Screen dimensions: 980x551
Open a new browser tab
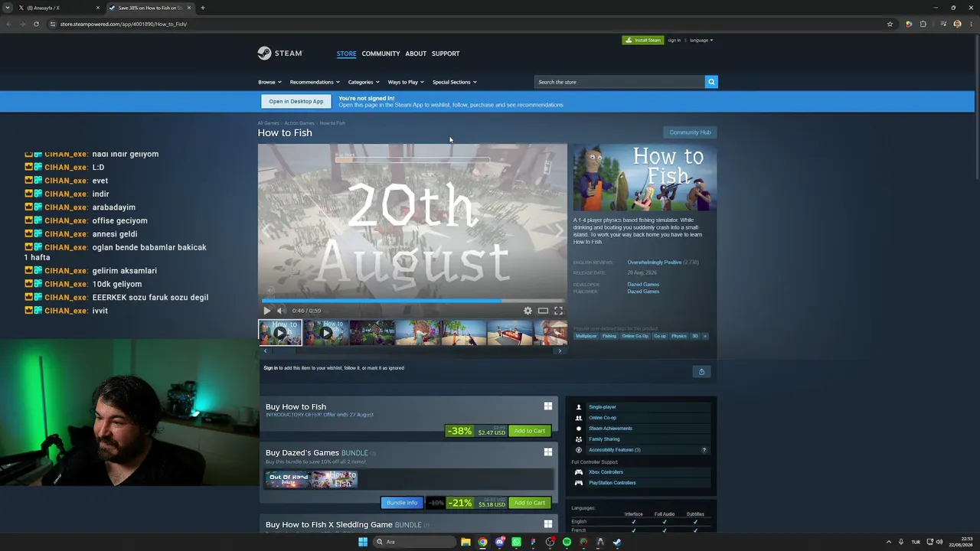click(x=202, y=8)
